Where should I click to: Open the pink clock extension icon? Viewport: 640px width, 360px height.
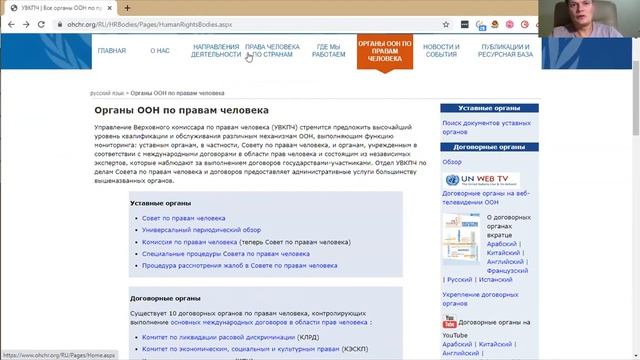click(524, 24)
